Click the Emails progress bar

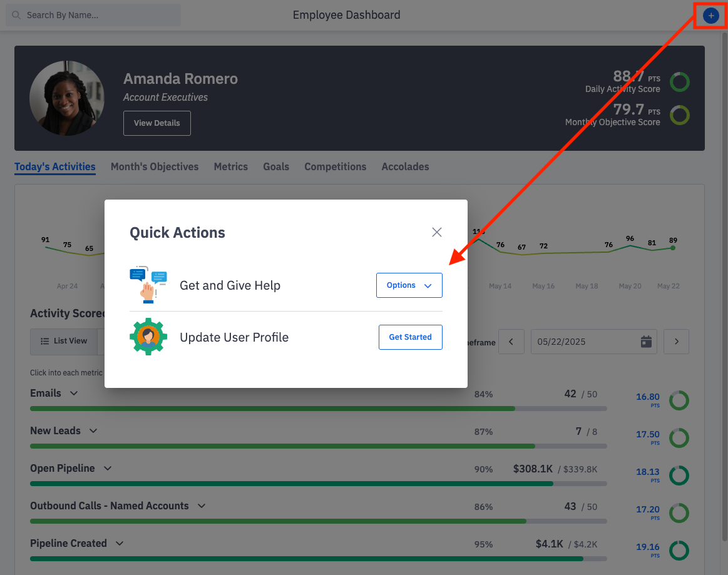pyautogui.click(x=319, y=409)
